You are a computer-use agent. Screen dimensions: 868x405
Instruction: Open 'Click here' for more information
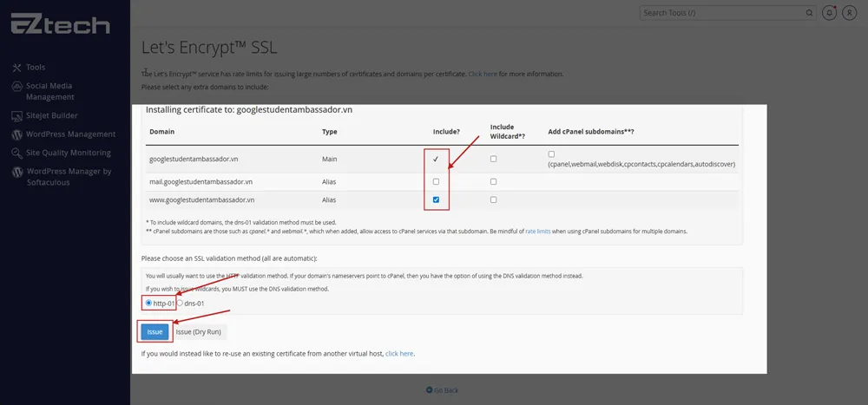tap(483, 74)
